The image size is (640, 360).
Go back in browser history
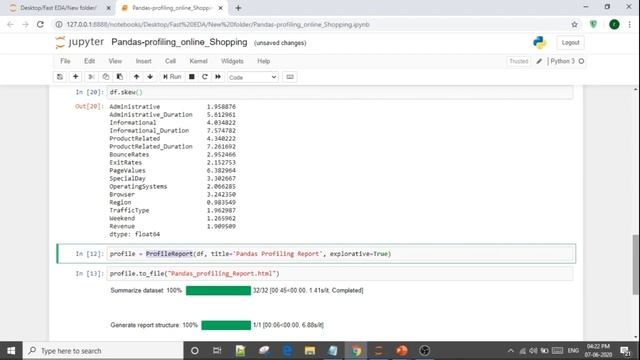(x=11, y=24)
